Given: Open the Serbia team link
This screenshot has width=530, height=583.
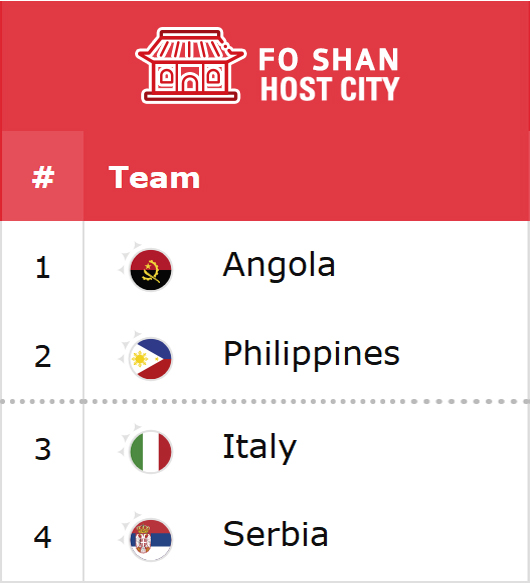Looking at the screenshot, I should (275, 534).
